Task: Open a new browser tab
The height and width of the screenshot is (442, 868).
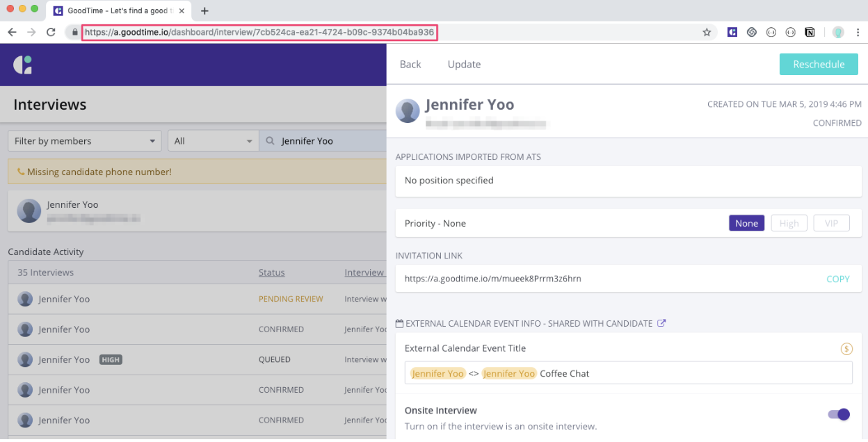Action: (x=204, y=10)
